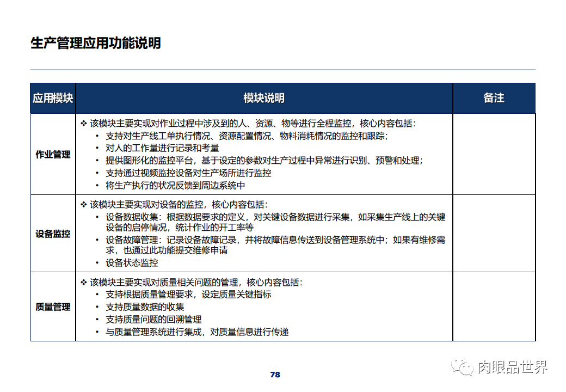Click the slide title 生产管理应用功能说明
Image resolution: width=566 pixels, height=392 pixels.
[x=96, y=43]
